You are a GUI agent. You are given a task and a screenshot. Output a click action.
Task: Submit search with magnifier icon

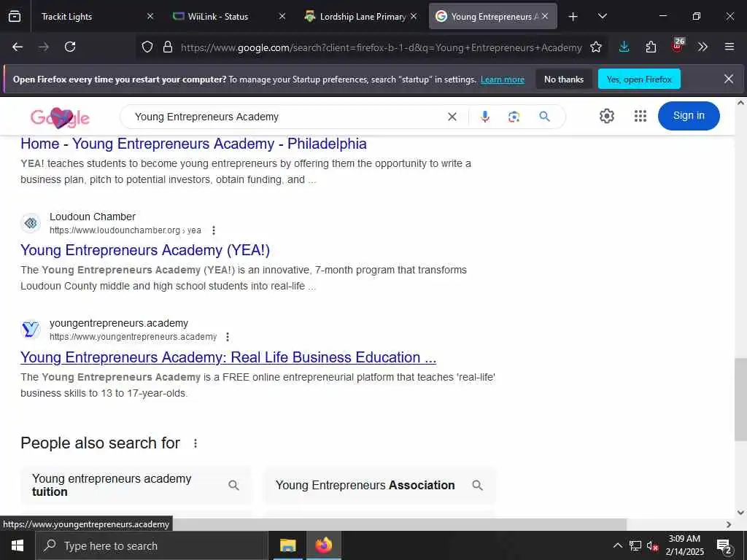(x=544, y=116)
